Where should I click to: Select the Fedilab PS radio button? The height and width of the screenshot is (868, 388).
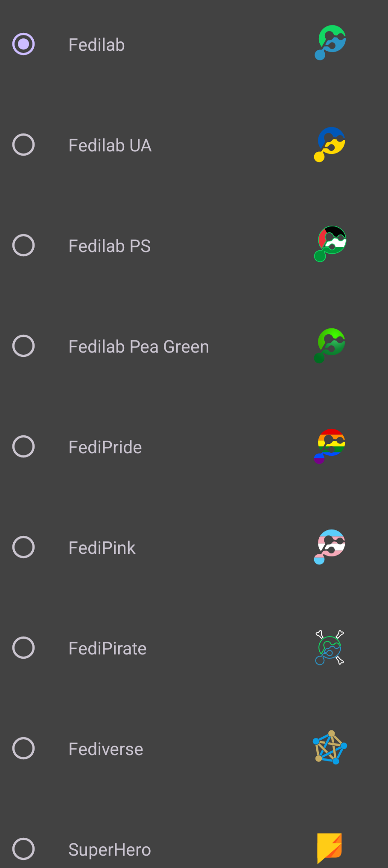23,245
